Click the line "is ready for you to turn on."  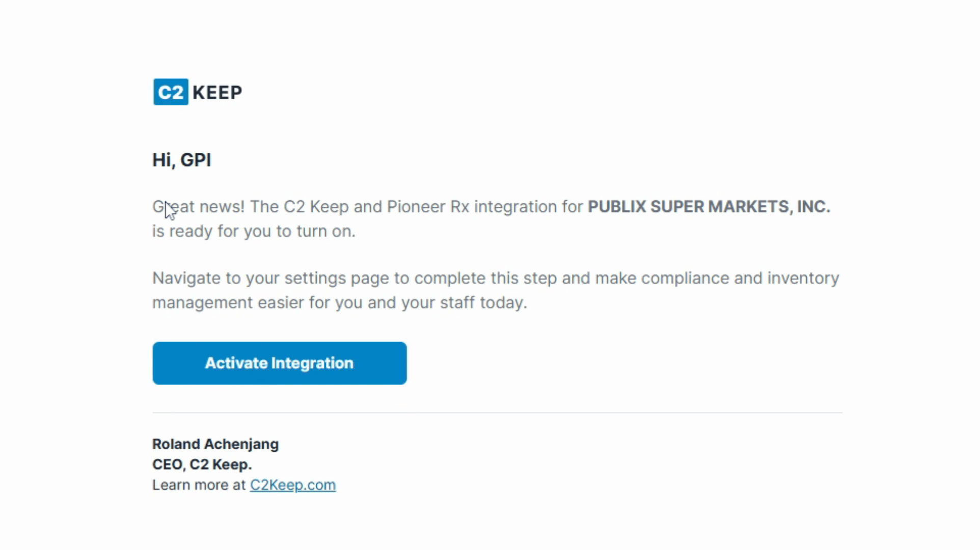point(254,231)
